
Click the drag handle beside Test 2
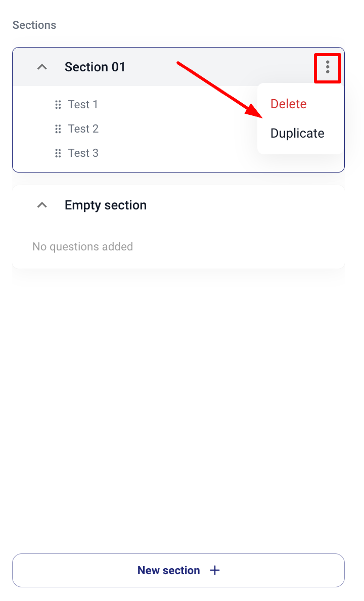point(58,129)
